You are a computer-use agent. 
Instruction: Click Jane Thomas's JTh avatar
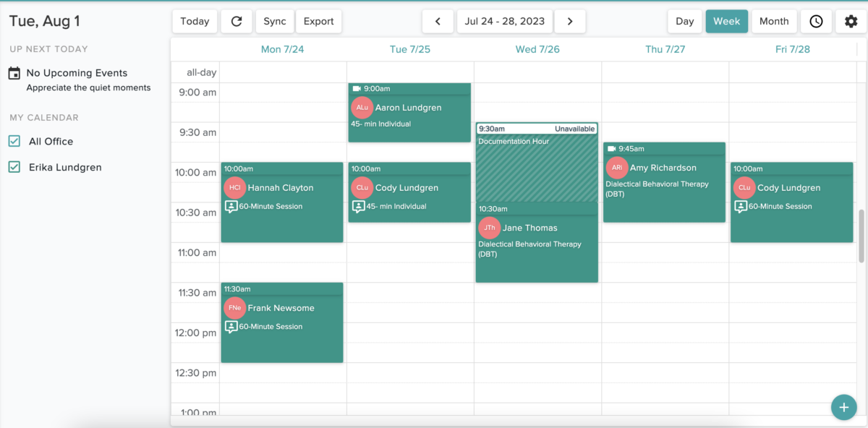pyautogui.click(x=490, y=228)
